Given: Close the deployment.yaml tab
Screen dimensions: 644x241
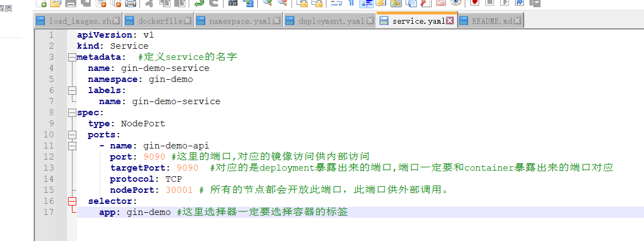Looking at the screenshot, I should [x=370, y=21].
